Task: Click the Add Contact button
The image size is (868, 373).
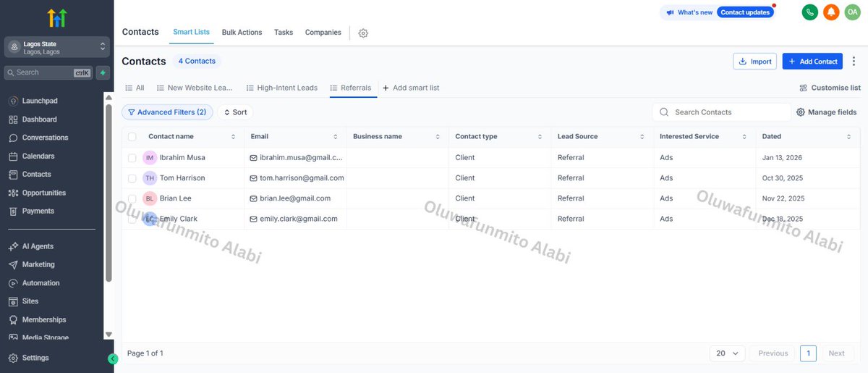Action: 812,62
